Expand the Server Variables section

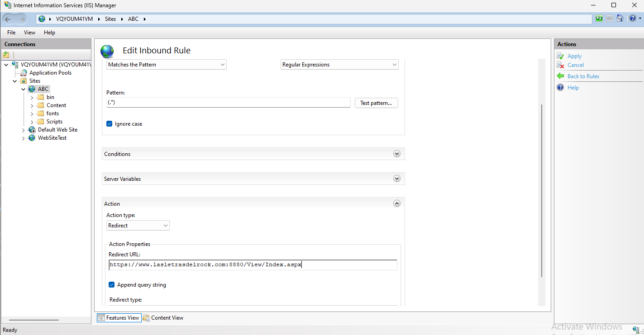click(x=397, y=179)
